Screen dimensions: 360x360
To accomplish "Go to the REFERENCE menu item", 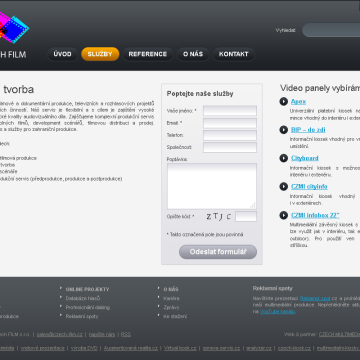I will coord(148,54).
